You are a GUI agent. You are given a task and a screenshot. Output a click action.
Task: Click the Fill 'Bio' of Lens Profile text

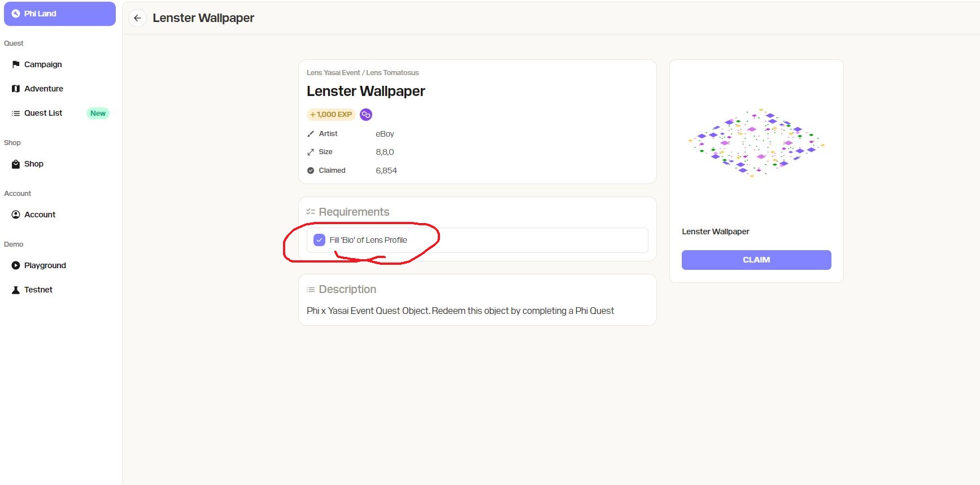[368, 240]
